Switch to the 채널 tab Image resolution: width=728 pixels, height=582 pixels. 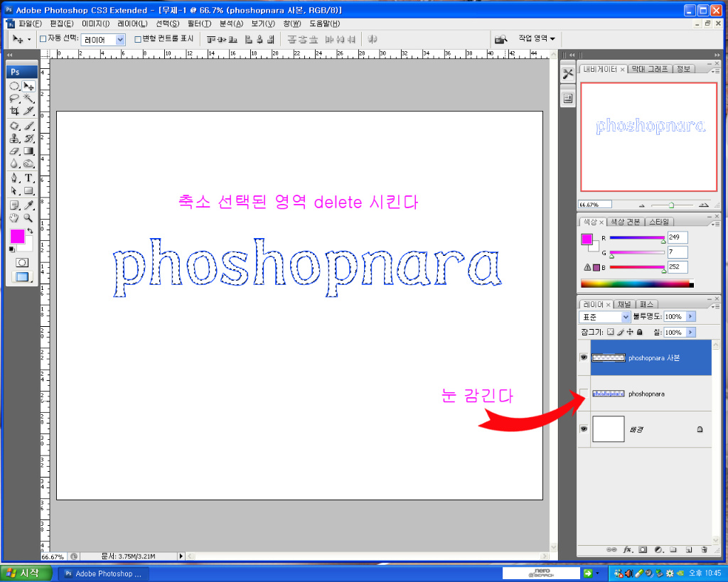(x=624, y=304)
